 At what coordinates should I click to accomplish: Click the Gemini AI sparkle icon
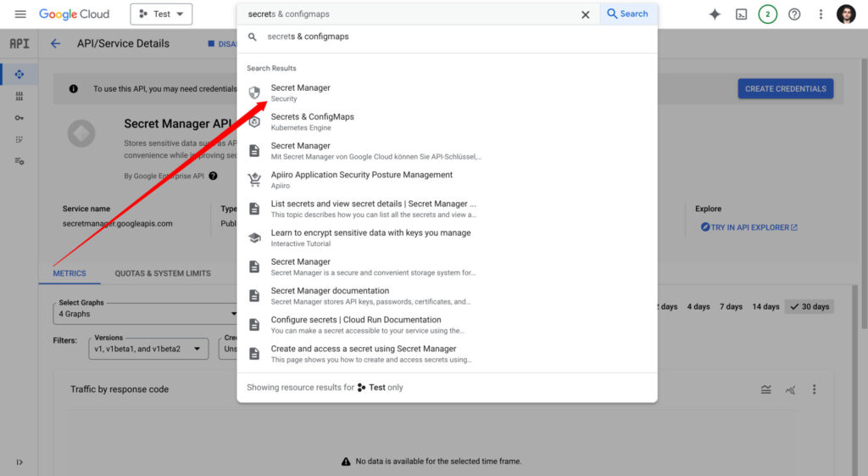coord(715,14)
